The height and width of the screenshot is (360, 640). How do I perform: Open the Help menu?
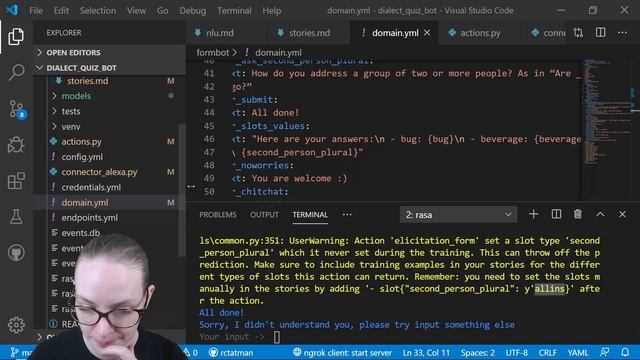tap(271, 11)
